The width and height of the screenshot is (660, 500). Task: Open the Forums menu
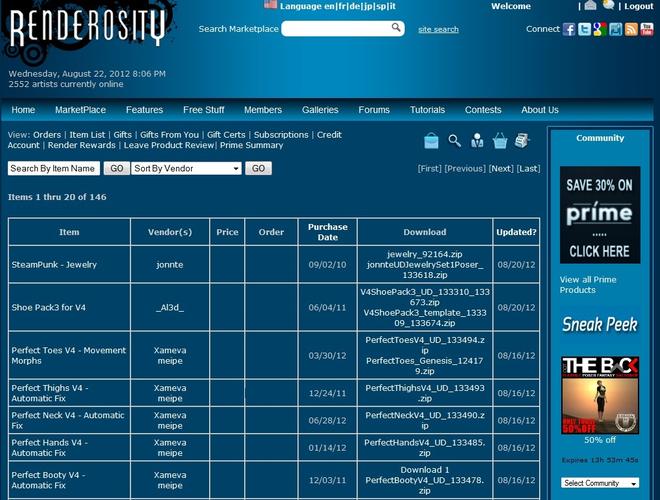374,110
